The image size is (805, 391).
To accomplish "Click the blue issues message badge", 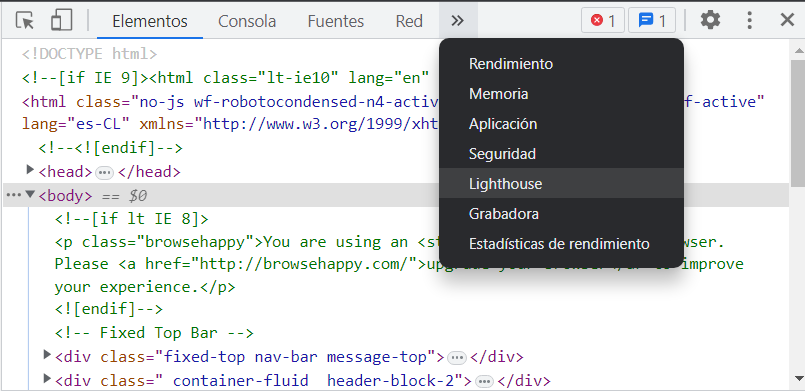I will pos(652,21).
